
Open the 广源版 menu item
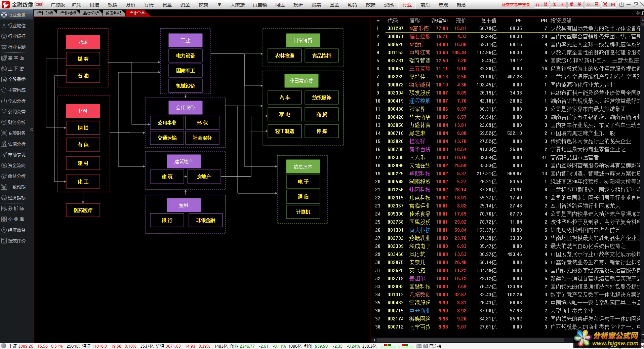click(x=57, y=5)
